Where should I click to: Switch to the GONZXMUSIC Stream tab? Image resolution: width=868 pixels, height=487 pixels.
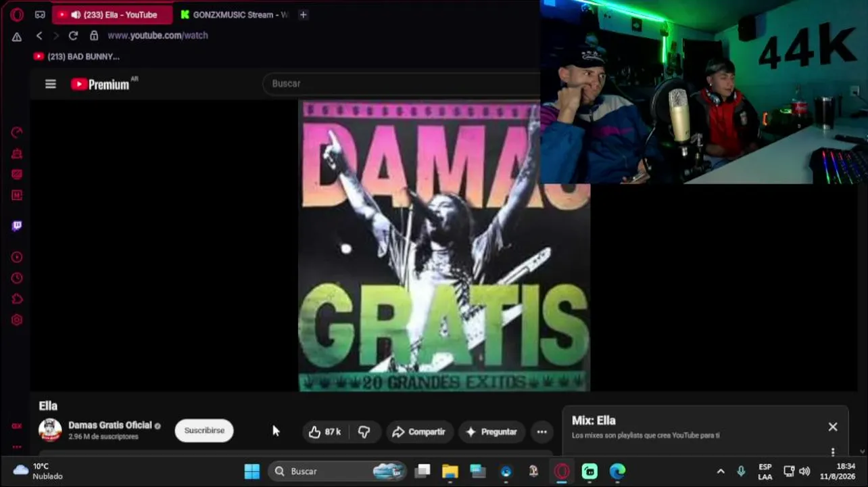pos(234,15)
